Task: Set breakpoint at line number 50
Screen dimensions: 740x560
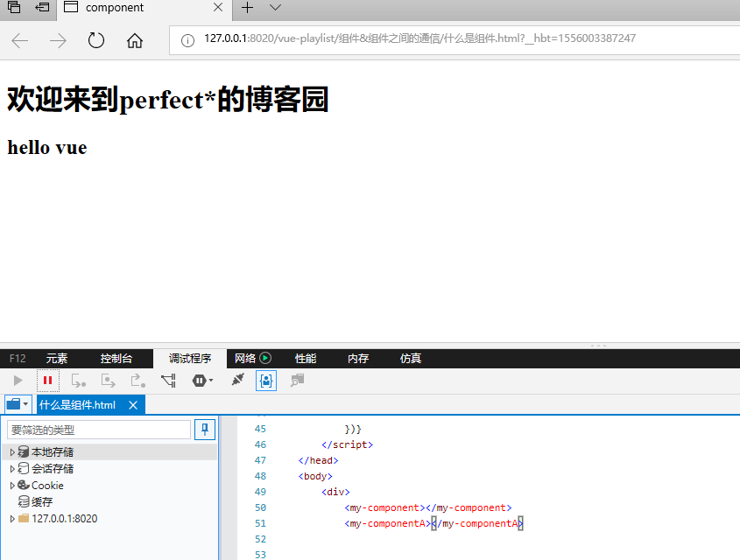Action: (x=260, y=507)
